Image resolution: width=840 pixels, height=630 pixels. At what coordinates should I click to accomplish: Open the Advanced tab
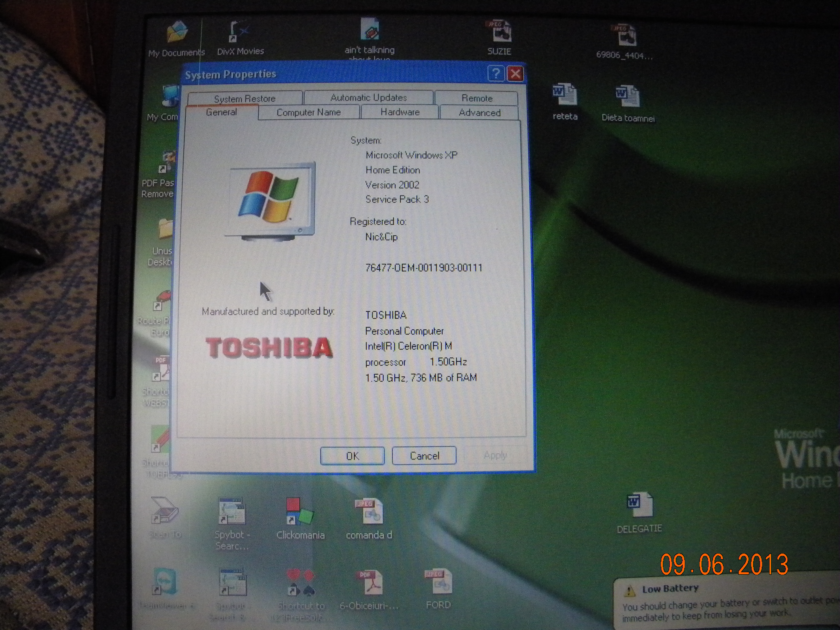point(479,113)
